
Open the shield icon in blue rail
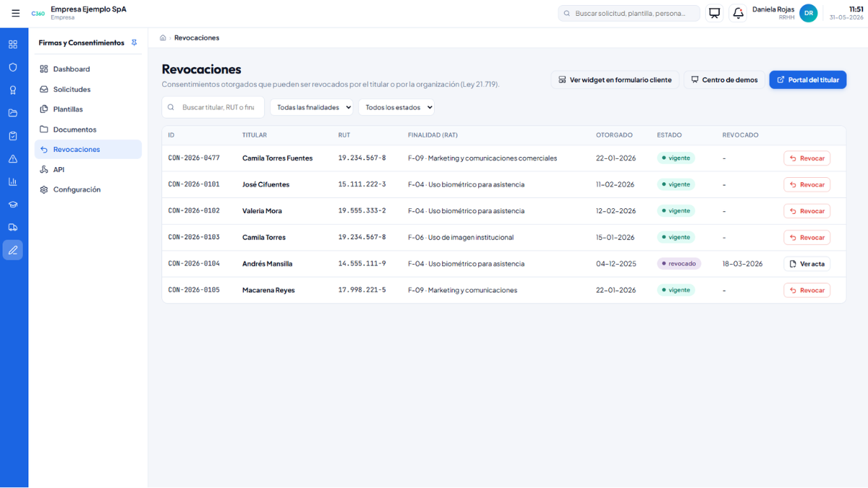13,67
